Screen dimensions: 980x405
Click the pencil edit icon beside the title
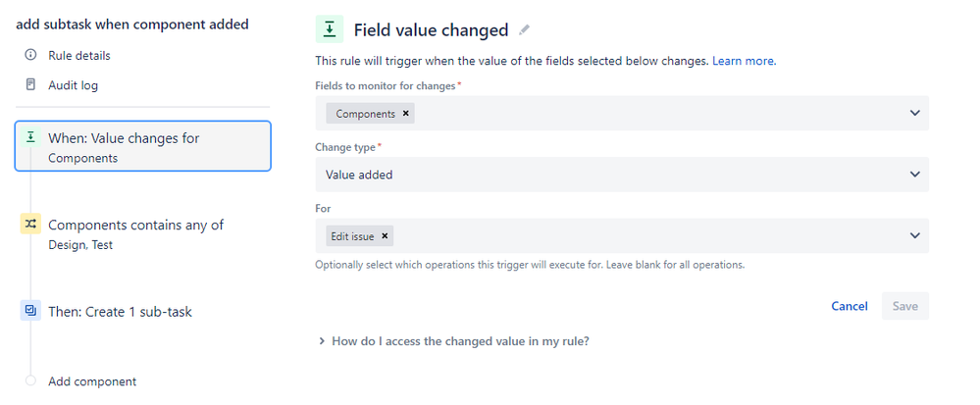coord(525,30)
